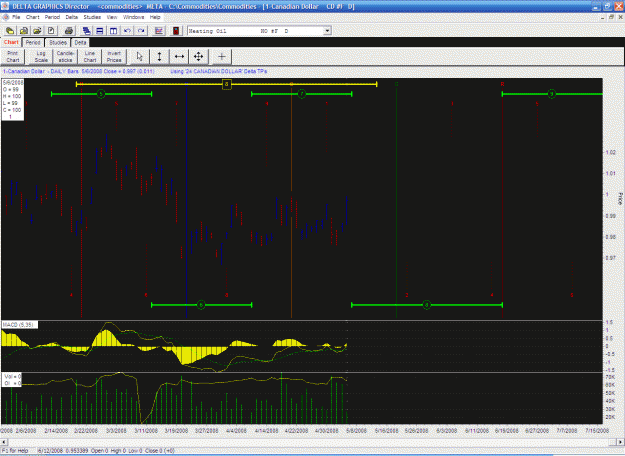Open the Delta menu in menu bar
The height and width of the screenshot is (456, 625).
(x=71, y=17)
